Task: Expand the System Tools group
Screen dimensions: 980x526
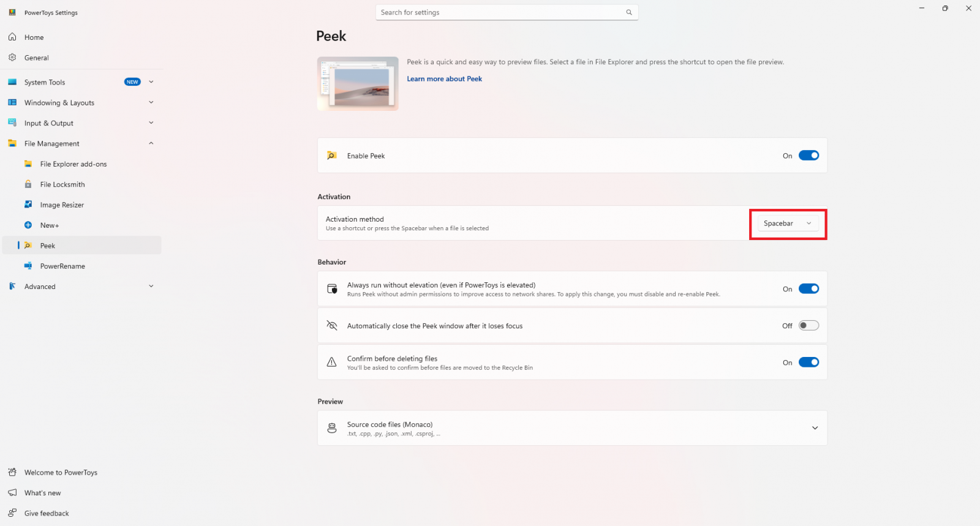Action: pos(151,82)
